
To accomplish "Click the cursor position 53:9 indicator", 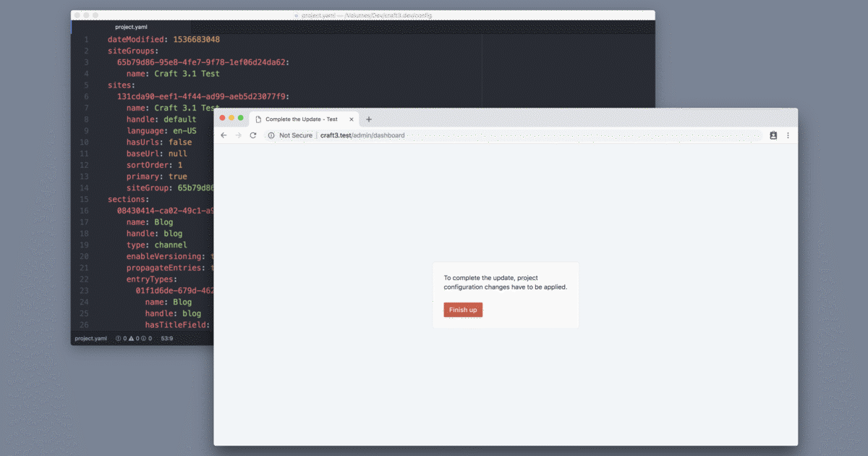I will pyautogui.click(x=166, y=338).
